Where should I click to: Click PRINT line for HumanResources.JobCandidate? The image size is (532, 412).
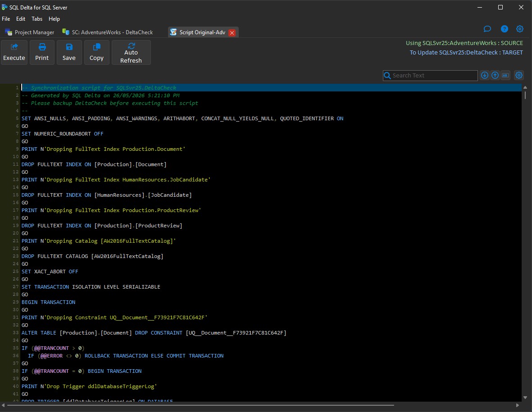click(x=116, y=180)
